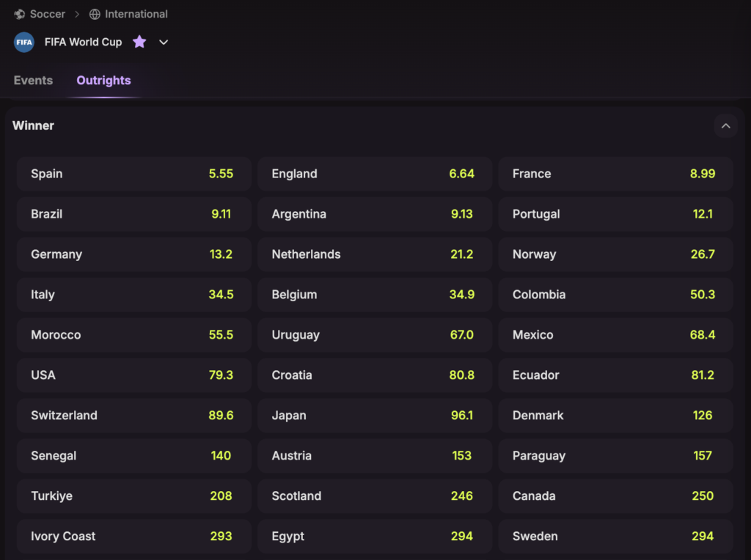The image size is (751, 560).
Task: Choose Brazil at 9.11 odds
Action: (x=133, y=214)
